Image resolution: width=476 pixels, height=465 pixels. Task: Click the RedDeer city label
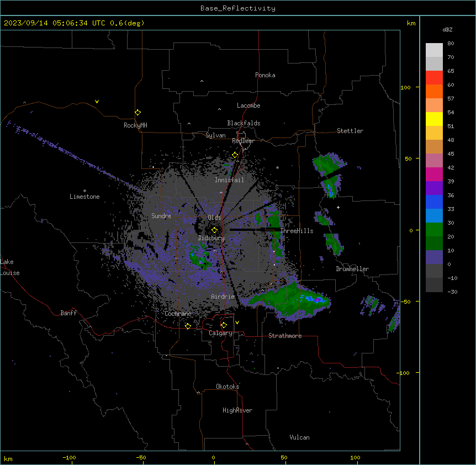pyautogui.click(x=243, y=141)
